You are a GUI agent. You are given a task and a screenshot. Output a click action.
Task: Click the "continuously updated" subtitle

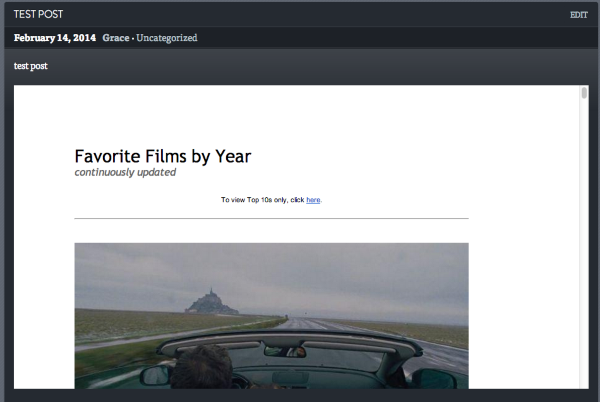tap(125, 172)
